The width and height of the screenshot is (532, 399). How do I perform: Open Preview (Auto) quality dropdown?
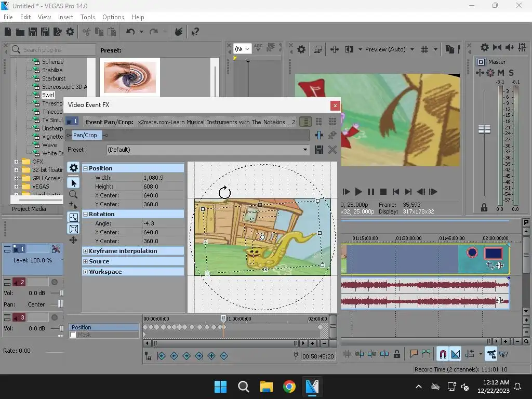pos(412,49)
